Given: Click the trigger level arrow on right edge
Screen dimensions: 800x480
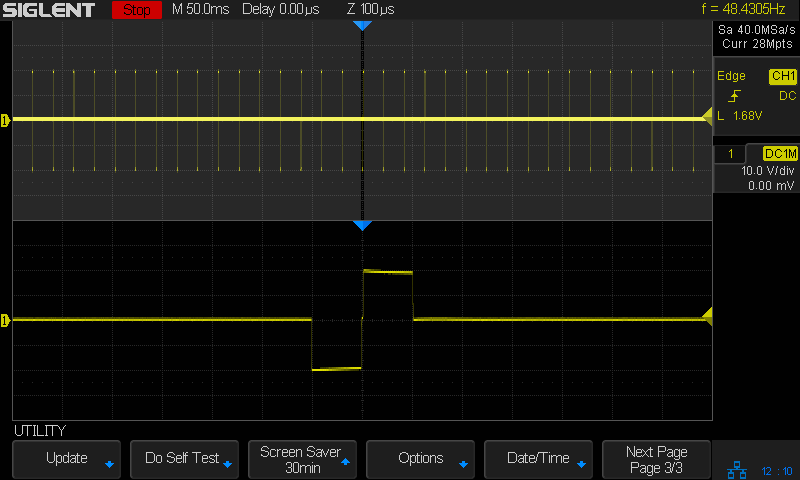Looking at the screenshot, I should pyautogui.click(x=707, y=317).
